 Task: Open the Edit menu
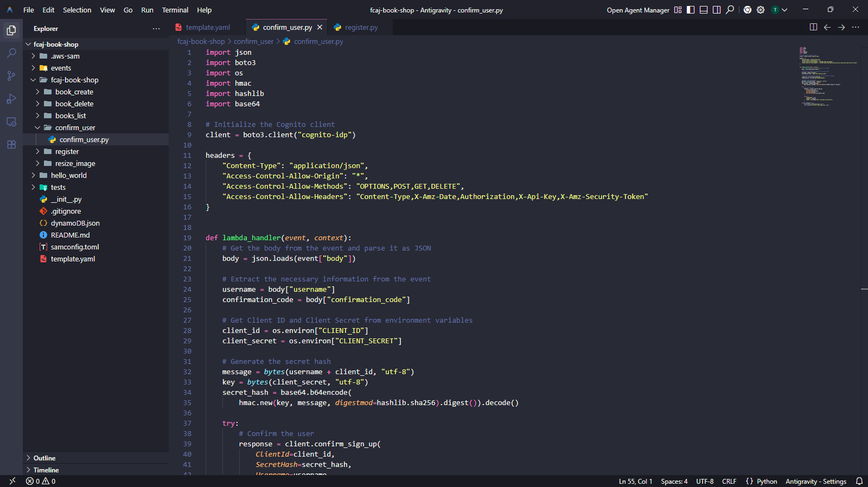[48, 10]
